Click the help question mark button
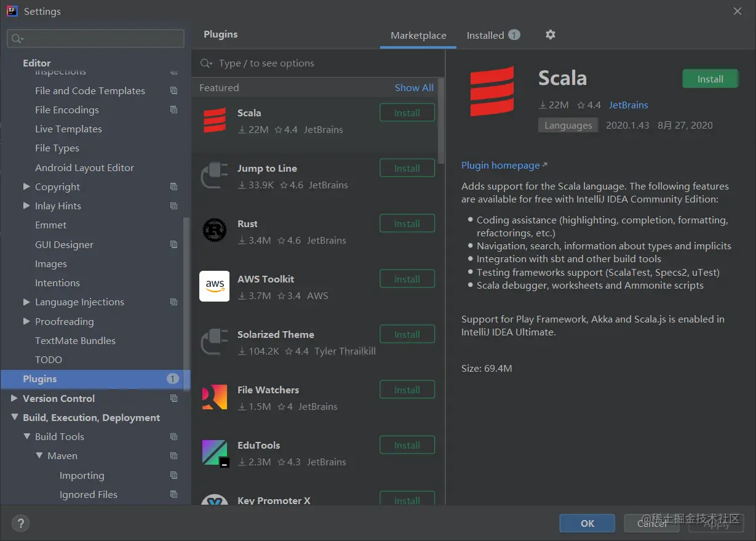The width and height of the screenshot is (756, 541). [20, 523]
